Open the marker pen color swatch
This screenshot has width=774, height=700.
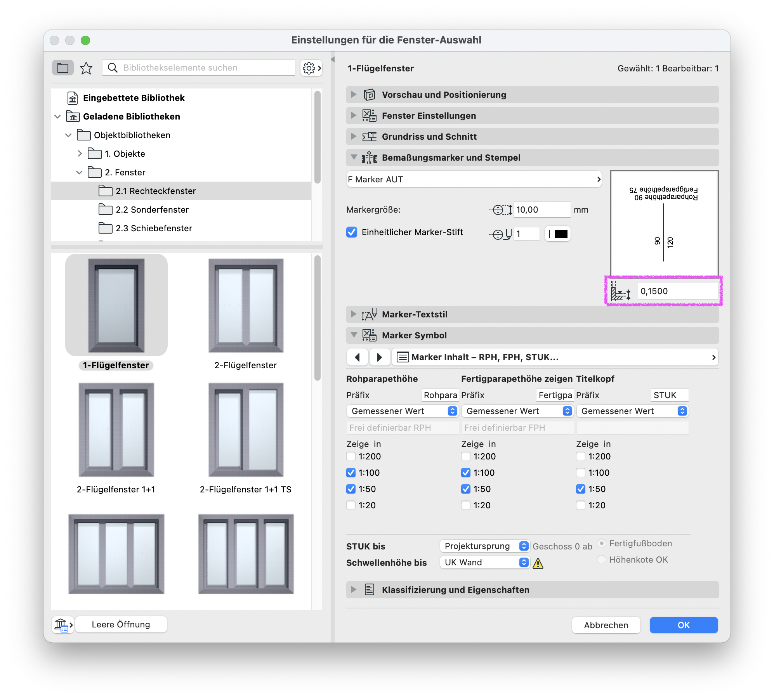coord(558,234)
